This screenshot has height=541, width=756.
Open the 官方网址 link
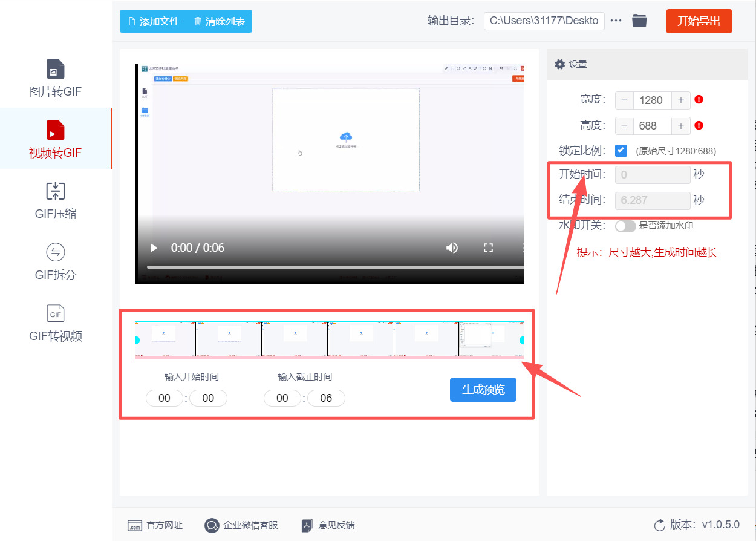155,525
